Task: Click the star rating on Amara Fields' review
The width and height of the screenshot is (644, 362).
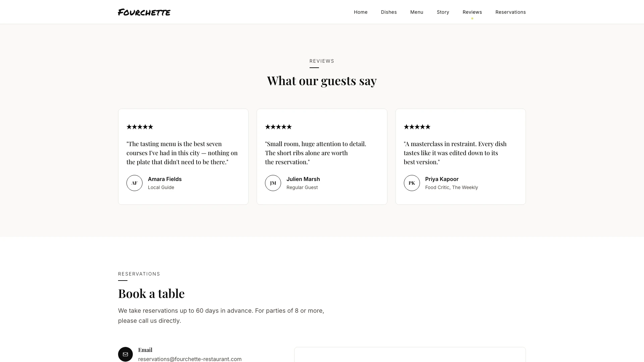Action: coord(140,127)
